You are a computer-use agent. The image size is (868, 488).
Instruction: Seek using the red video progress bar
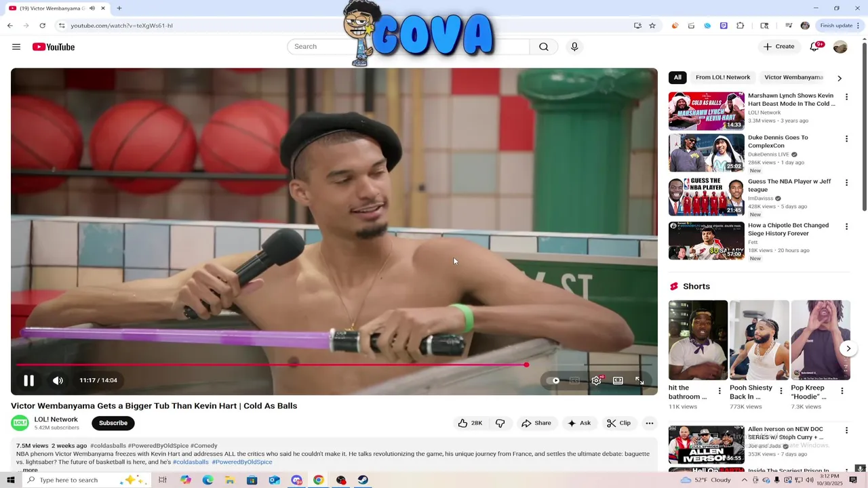click(x=271, y=365)
